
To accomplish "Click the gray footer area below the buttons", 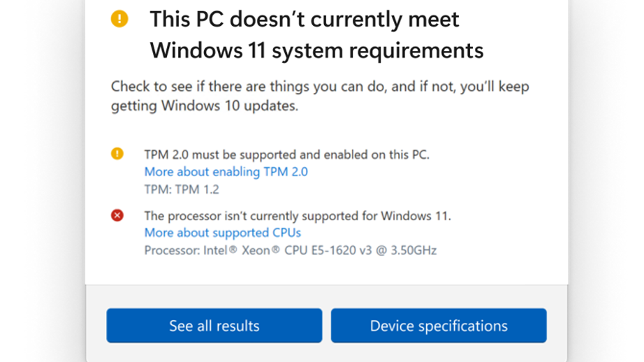I will [x=326, y=352].
